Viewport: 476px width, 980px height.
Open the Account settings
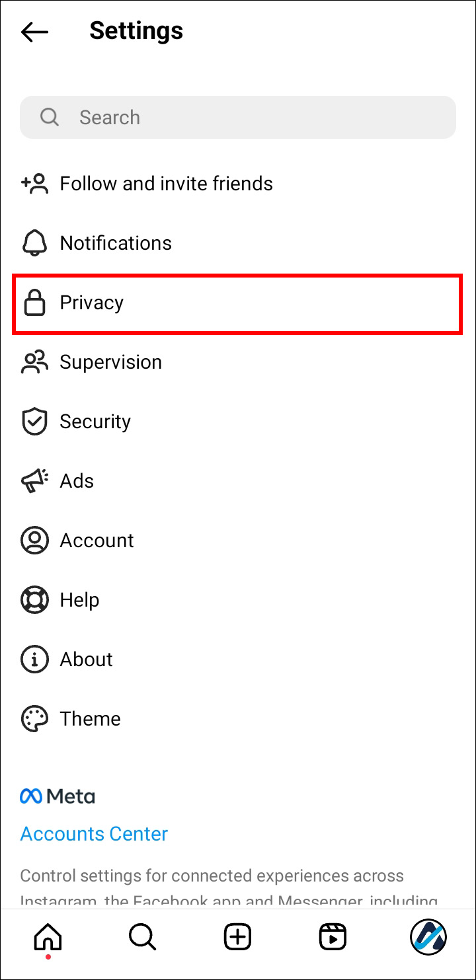tap(97, 541)
